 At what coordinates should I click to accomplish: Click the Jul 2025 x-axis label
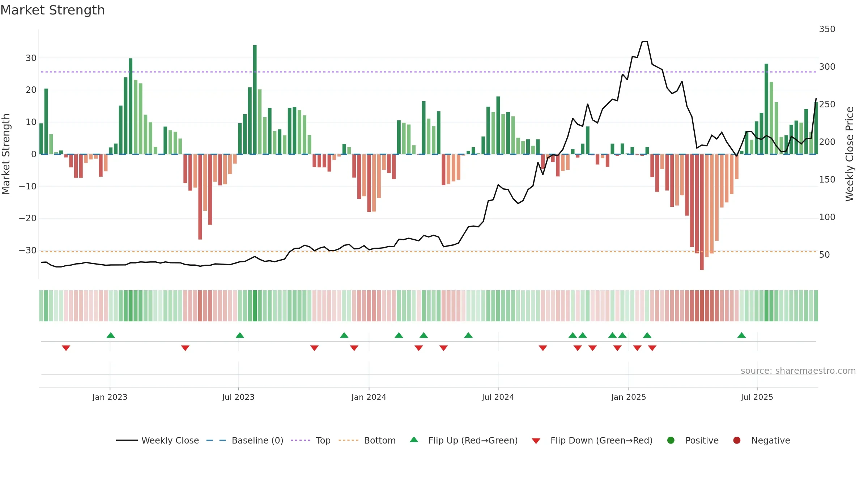point(757,397)
